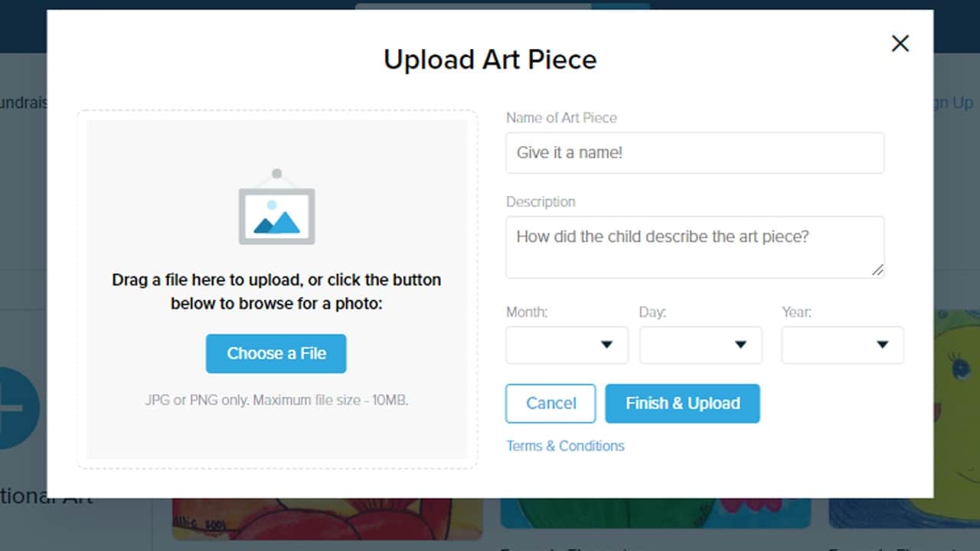
Task: Click the framed picture placeholder icon
Action: [x=276, y=208]
